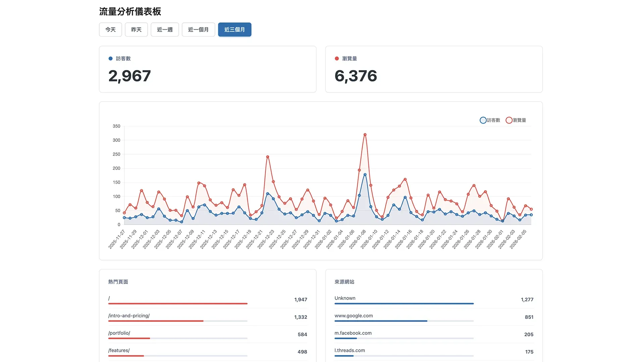The width and height of the screenshot is (644, 362).
Task: Open the /portfolio/ page row
Action: coord(119,333)
